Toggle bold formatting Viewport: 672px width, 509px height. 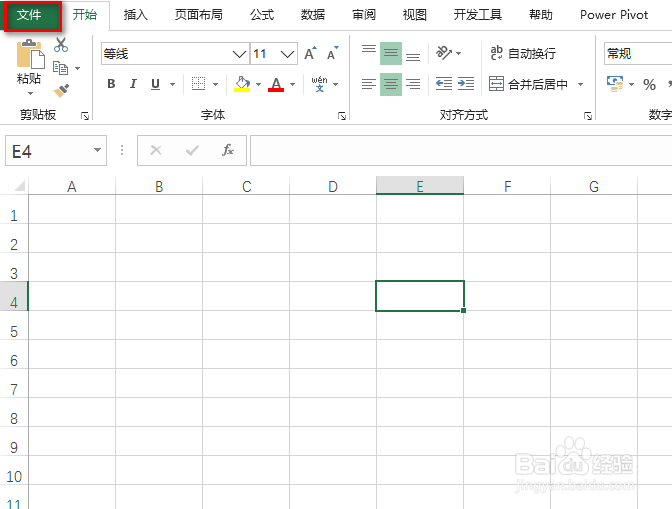tap(111, 84)
